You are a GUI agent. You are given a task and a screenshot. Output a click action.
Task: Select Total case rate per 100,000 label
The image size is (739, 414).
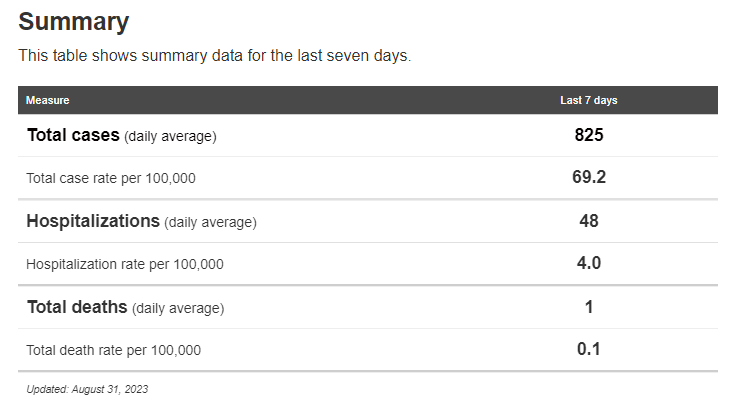point(111,178)
